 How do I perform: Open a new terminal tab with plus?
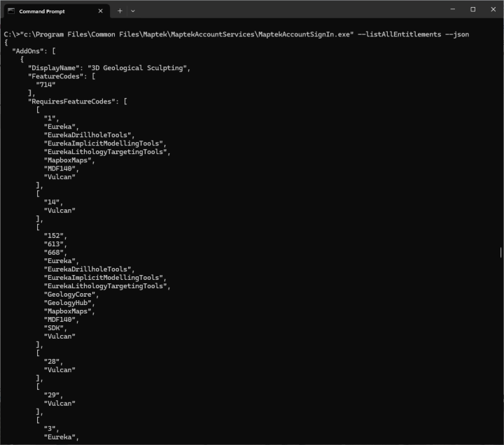[120, 11]
